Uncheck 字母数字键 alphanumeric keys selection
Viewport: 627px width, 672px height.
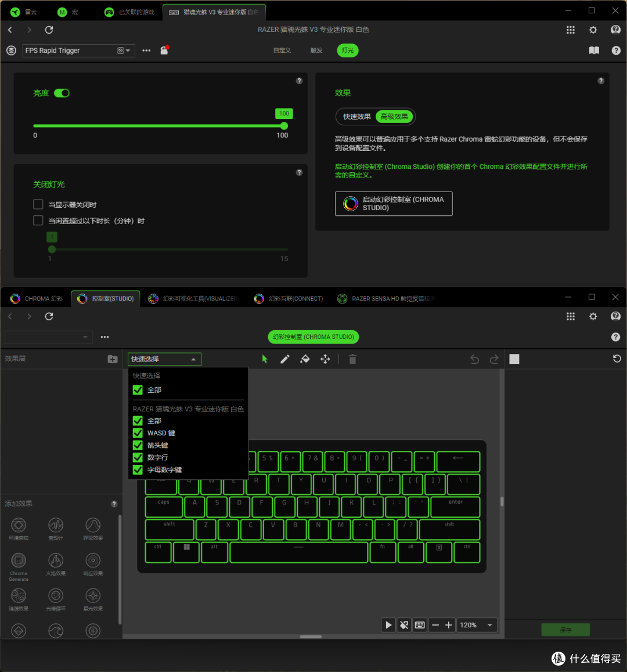[x=138, y=469]
